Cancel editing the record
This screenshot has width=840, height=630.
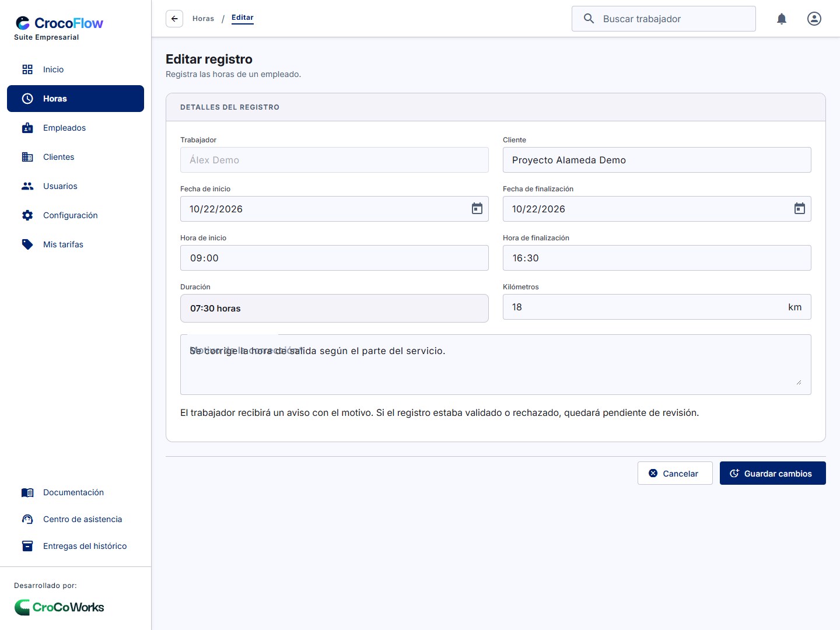point(675,473)
